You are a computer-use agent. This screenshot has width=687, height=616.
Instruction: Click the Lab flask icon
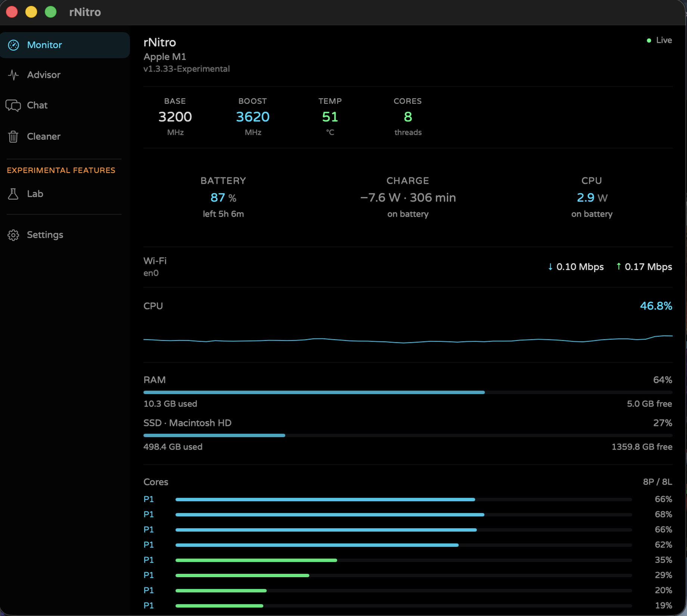pos(13,194)
